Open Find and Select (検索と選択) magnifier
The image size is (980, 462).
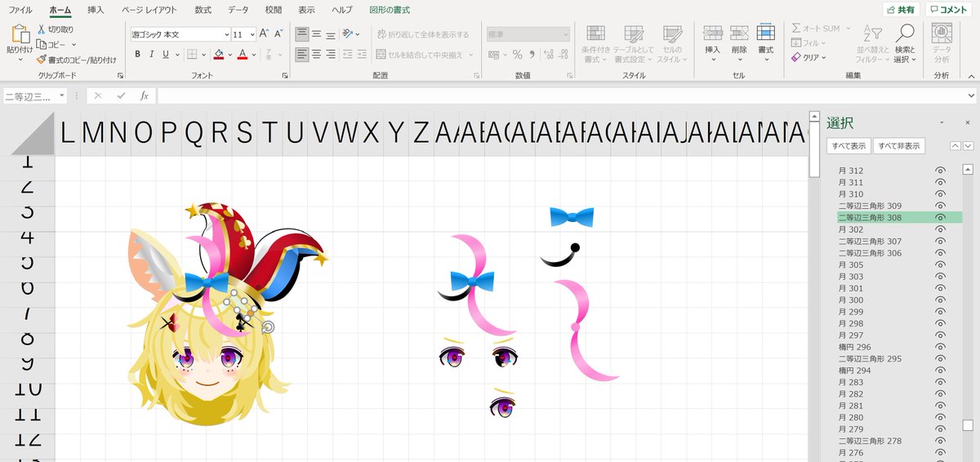point(905,33)
